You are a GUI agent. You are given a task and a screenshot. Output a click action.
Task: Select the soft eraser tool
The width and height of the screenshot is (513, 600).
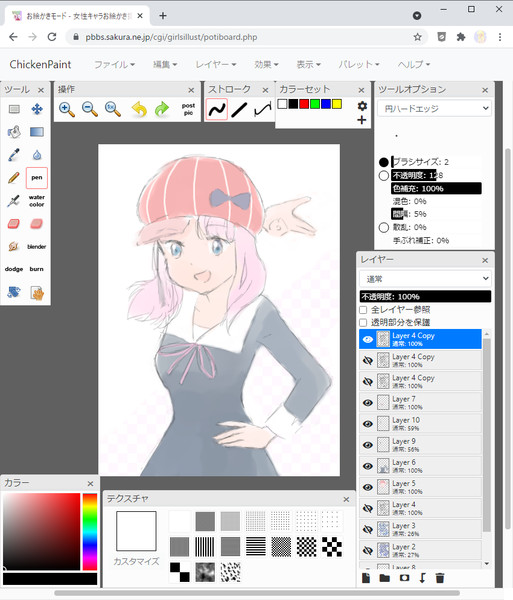tap(37, 223)
